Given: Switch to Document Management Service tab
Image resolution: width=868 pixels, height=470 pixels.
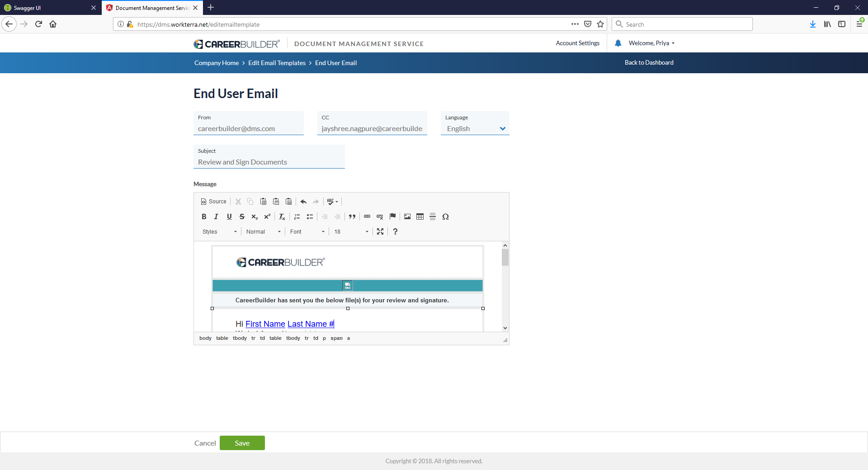Looking at the screenshot, I should [x=152, y=8].
